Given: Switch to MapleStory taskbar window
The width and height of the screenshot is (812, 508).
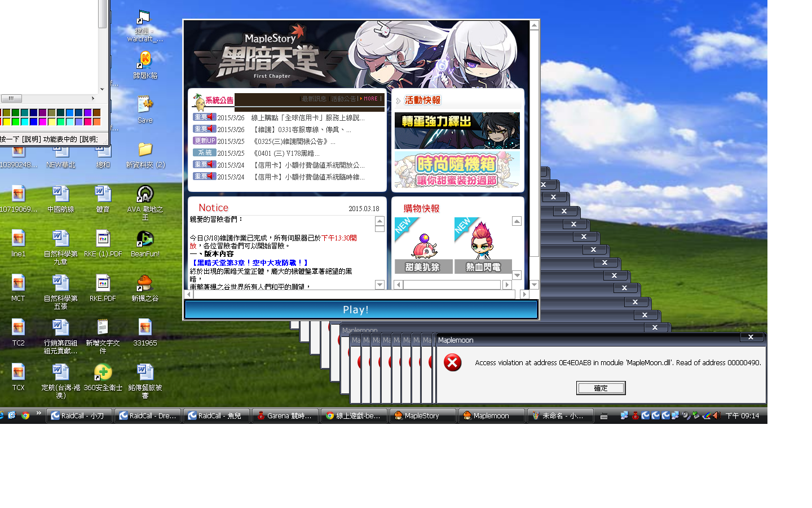Looking at the screenshot, I should (x=423, y=415).
